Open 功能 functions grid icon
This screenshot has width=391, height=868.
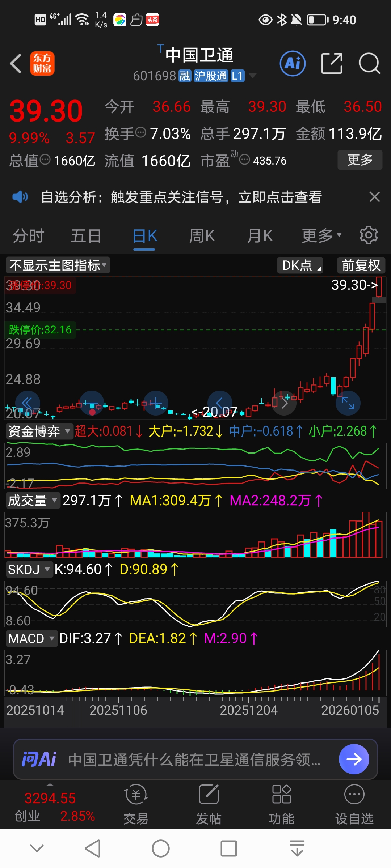(282, 804)
